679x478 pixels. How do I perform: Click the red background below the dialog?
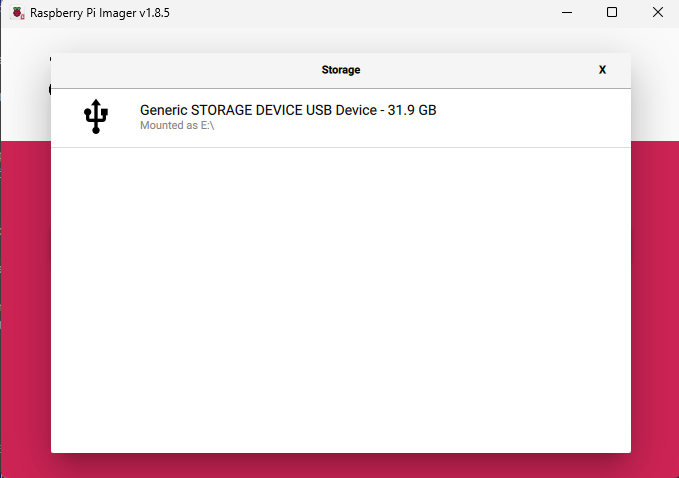coord(340,466)
